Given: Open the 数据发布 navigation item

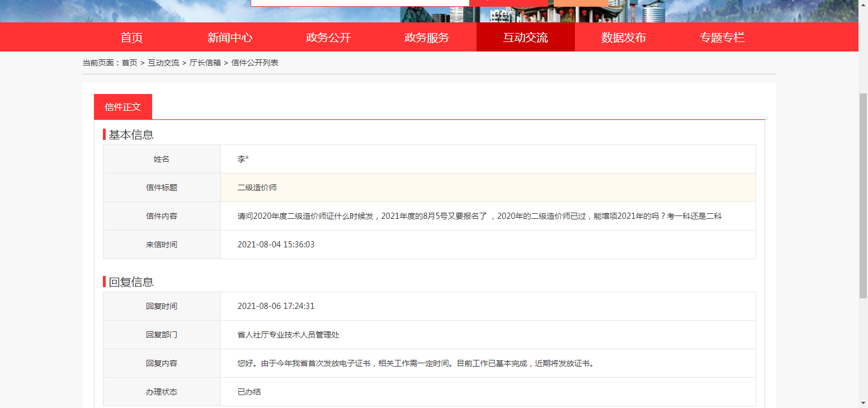Looking at the screenshot, I should pyautogui.click(x=624, y=37).
